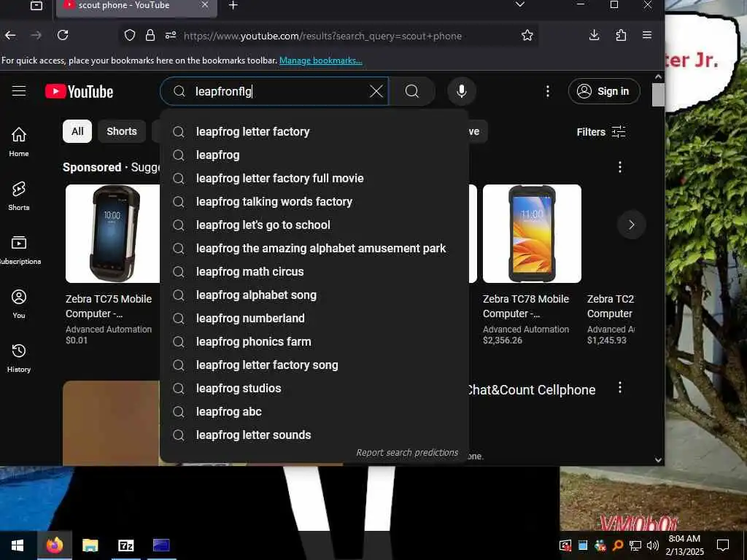Screen dimensions: 747x560
Task: Clear the search box with the X
Action: tap(376, 91)
